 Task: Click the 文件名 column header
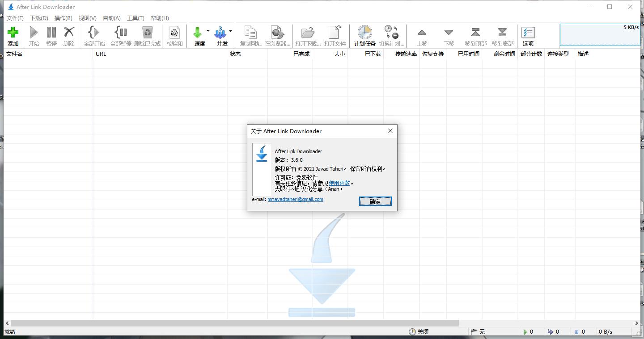(48, 54)
